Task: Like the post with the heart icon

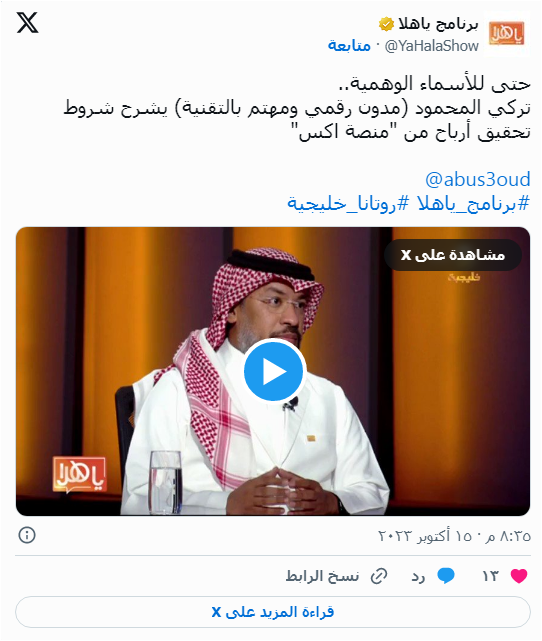Action: (519, 576)
